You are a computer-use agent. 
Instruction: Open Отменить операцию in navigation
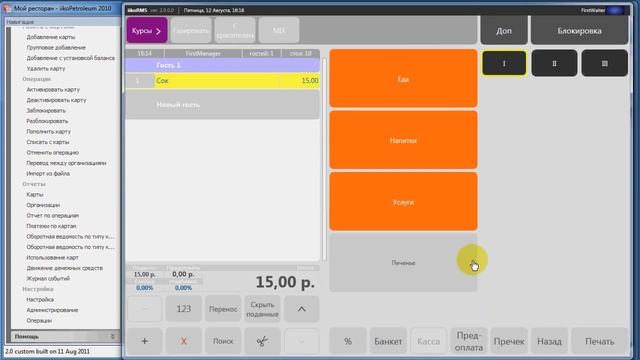pyautogui.click(x=53, y=152)
